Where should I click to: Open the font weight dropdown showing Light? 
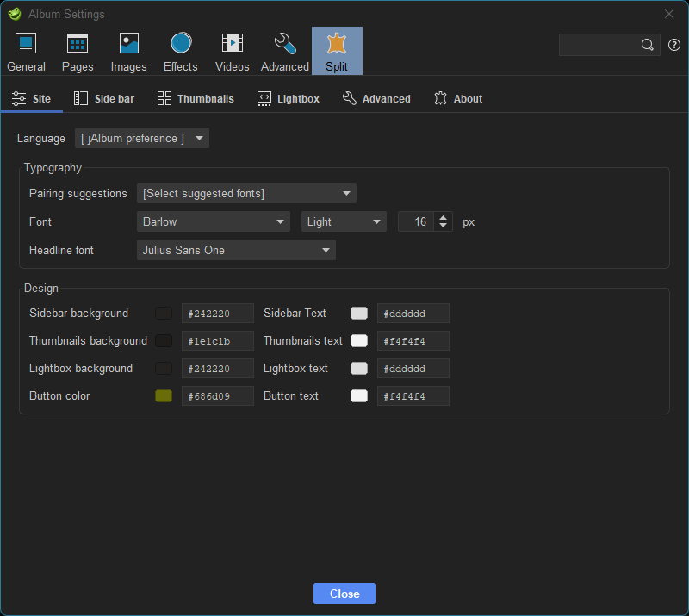point(344,221)
